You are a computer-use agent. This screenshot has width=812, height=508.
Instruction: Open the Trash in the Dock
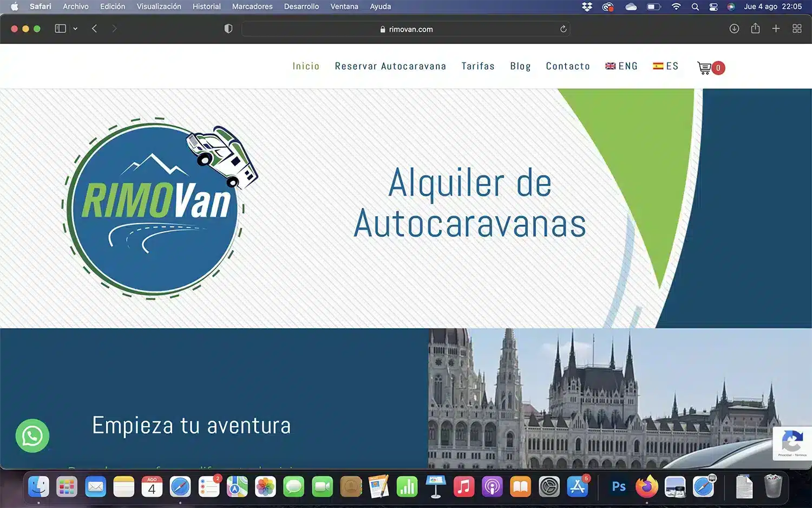click(x=773, y=486)
